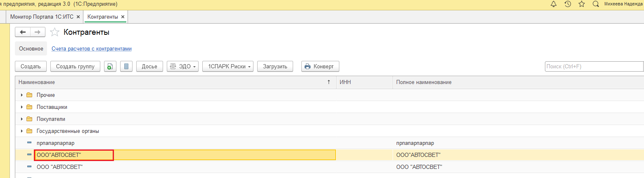Open the 1СПАРК Риски dropdown
Screen dimensions: 644x178
pos(228,66)
